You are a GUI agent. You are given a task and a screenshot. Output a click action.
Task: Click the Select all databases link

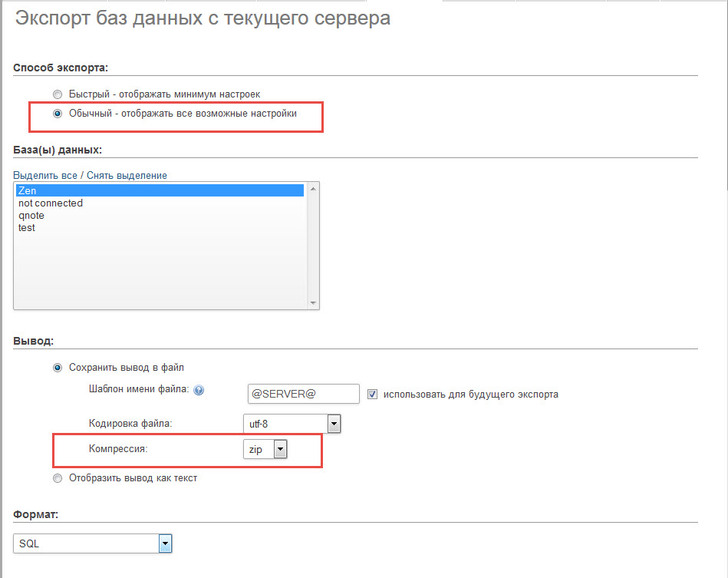pyautogui.click(x=45, y=176)
